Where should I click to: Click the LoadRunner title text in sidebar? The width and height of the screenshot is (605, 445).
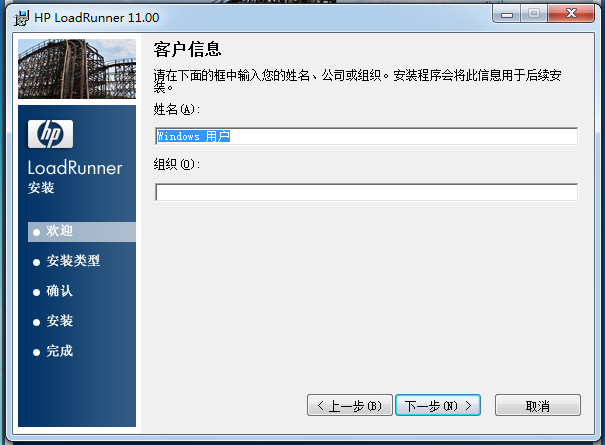pyautogui.click(x=75, y=168)
